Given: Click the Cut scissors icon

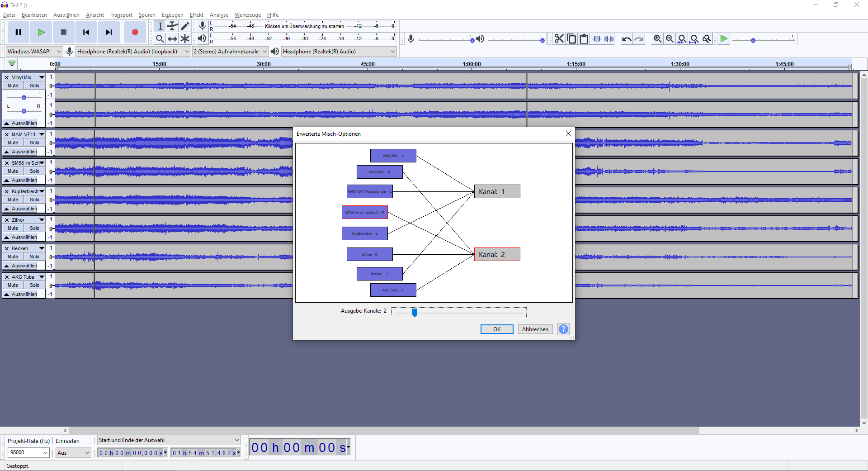Looking at the screenshot, I should [x=559, y=39].
